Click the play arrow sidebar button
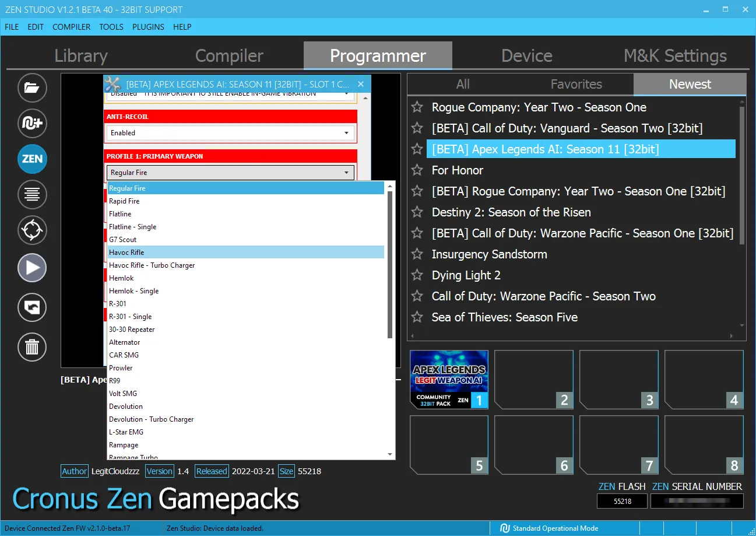This screenshot has width=756, height=536. click(32, 268)
